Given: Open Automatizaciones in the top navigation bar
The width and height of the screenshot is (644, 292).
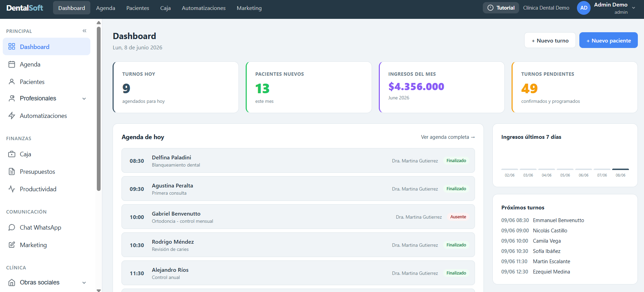Looking at the screenshot, I should (204, 8).
